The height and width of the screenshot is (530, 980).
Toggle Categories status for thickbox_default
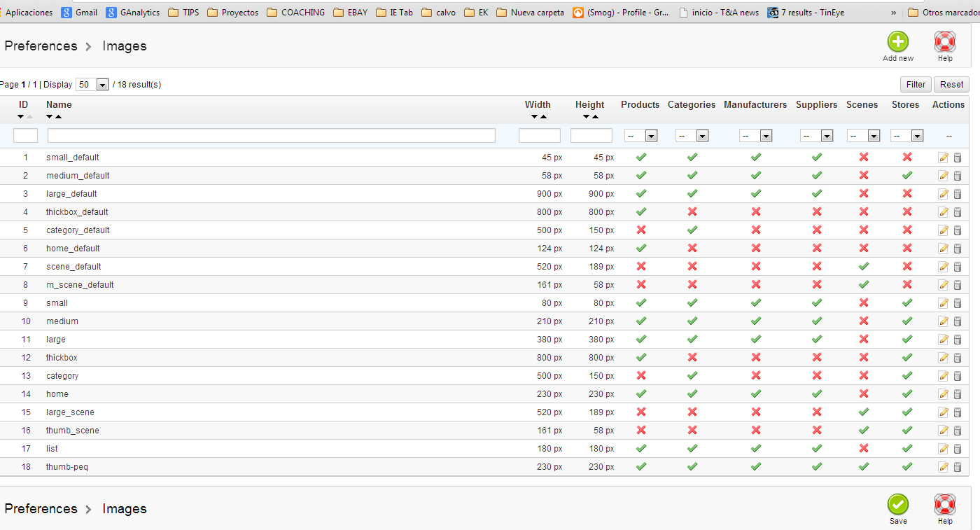point(692,212)
